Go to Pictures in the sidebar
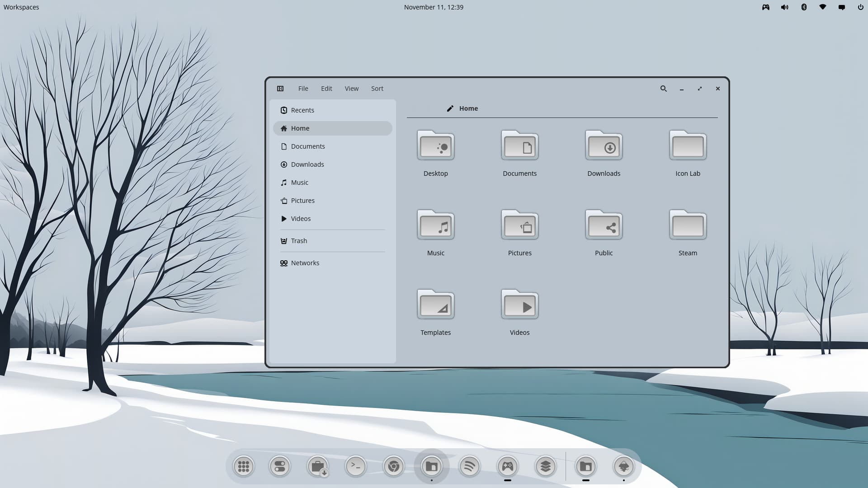Viewport: 868px width, 488px height. coord(302,201)
